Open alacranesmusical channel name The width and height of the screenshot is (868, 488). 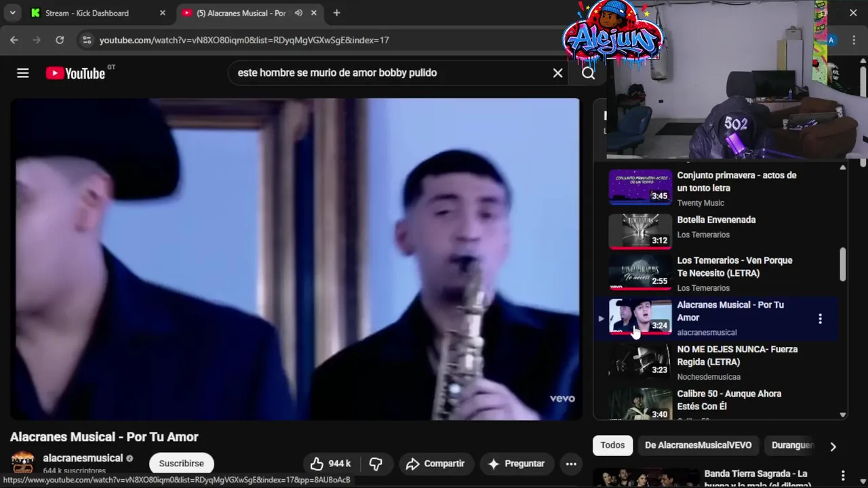point(83,458)
